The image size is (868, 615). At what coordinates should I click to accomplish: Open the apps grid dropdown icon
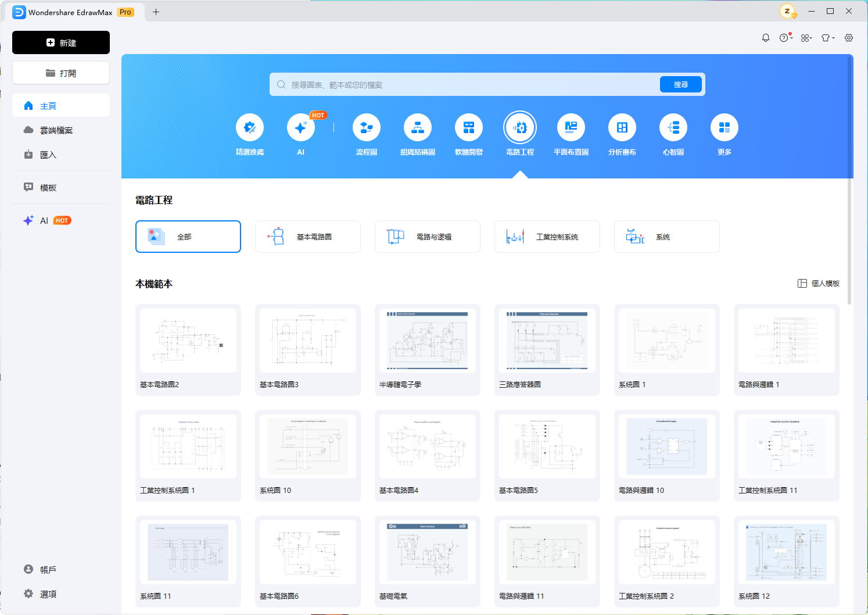(806, 38)
